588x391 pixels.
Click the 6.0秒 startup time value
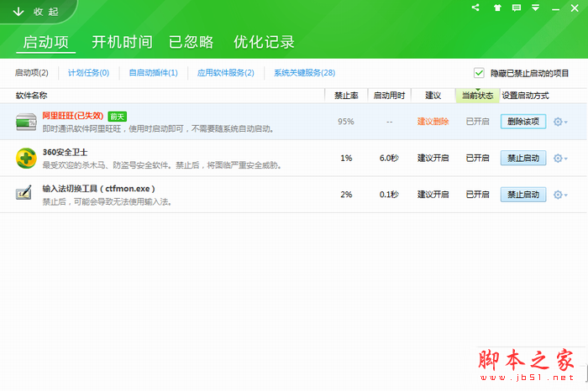click(x=389, y=158)
